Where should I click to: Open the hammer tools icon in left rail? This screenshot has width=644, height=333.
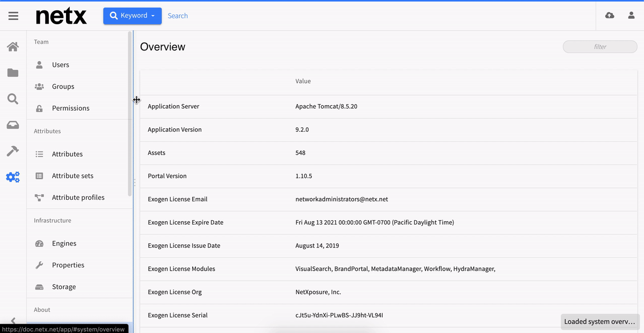(13, 151)
